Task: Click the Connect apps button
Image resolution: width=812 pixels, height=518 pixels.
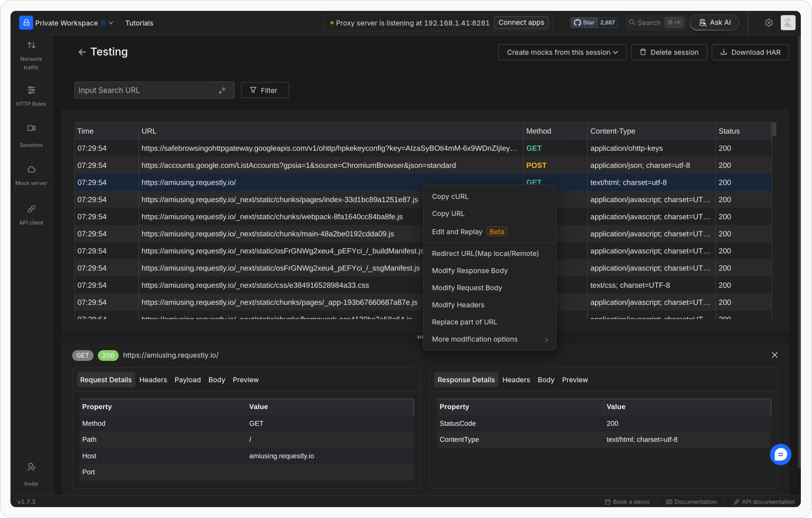Action: [521, 23]
